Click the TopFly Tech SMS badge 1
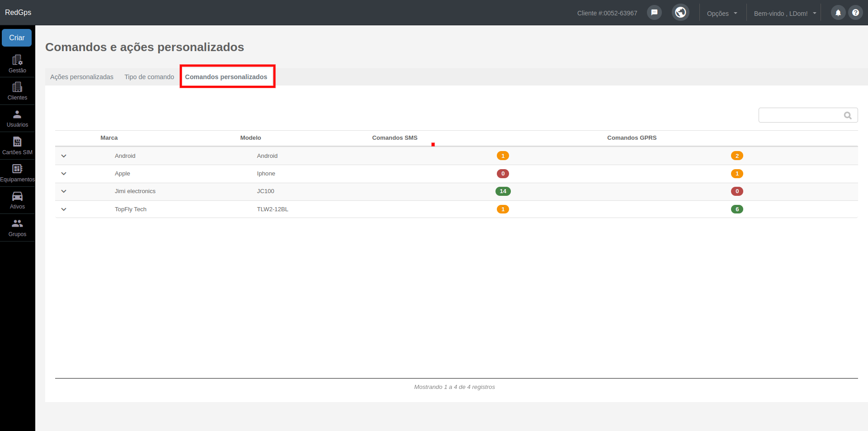Image resolution: width=868 pixels, height=431 pixels. coord(503,209)
